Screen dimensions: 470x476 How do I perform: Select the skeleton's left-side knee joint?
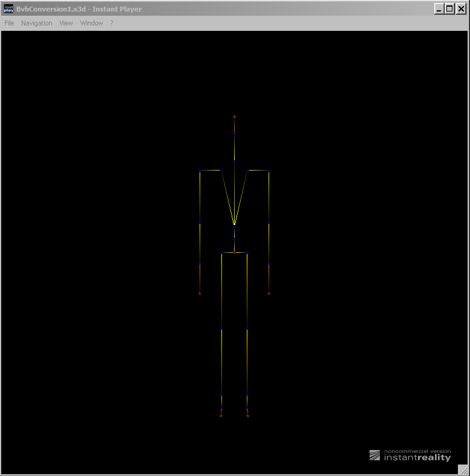(221, 329)
